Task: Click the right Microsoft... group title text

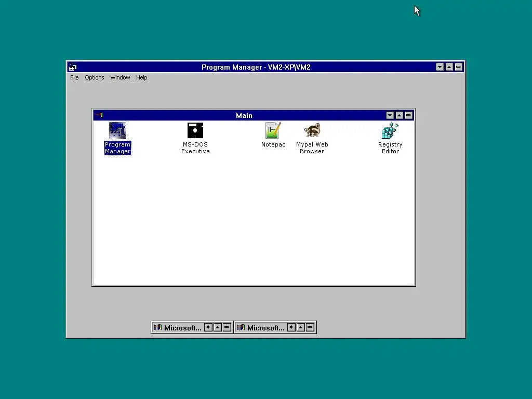Action: click(265, 328)
